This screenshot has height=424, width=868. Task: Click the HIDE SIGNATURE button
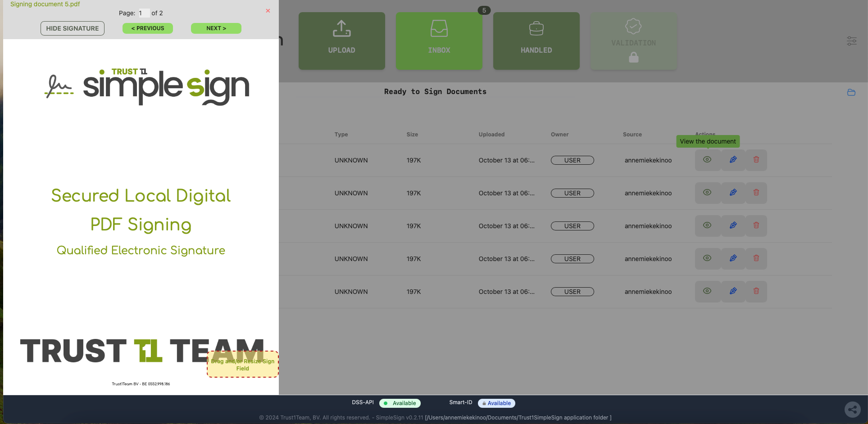pyautogui.click(x=73, y=28)
